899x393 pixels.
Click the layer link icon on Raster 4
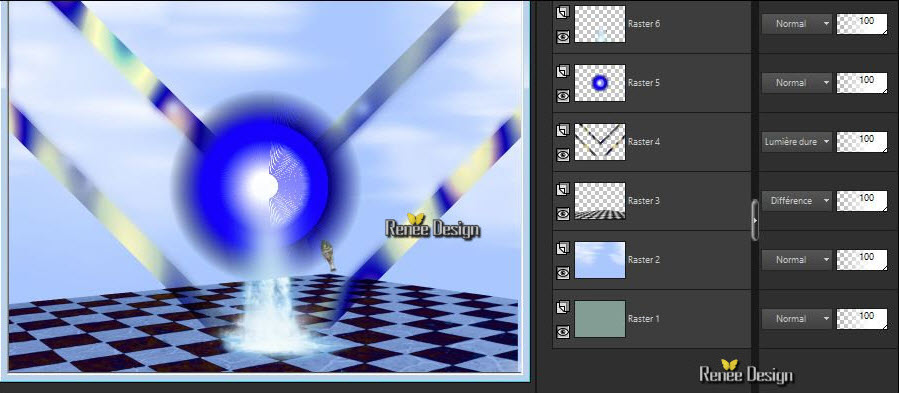point(562,130)
